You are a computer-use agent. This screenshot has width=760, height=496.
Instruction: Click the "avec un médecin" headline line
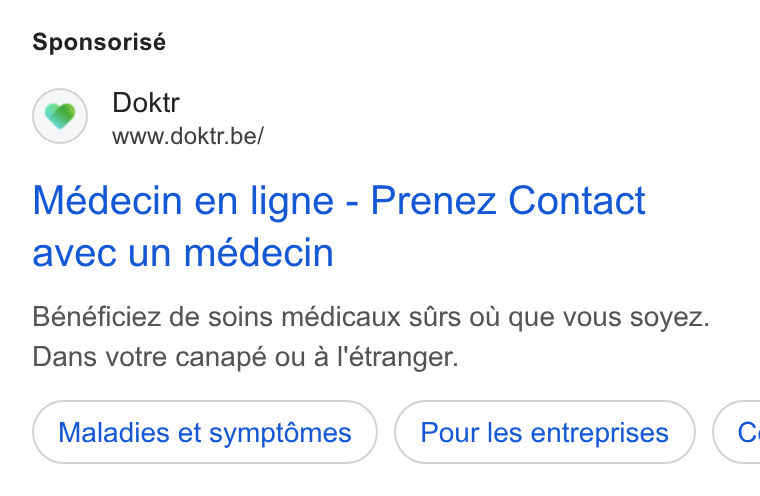[x=183, y=253]
